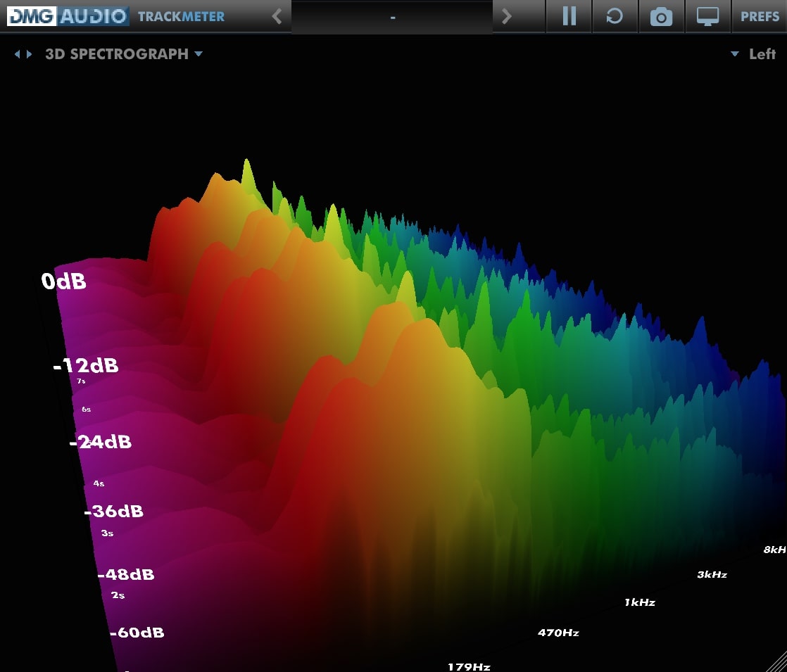
Task: Go to previous preset with left chevron
Action: [277, 16]
